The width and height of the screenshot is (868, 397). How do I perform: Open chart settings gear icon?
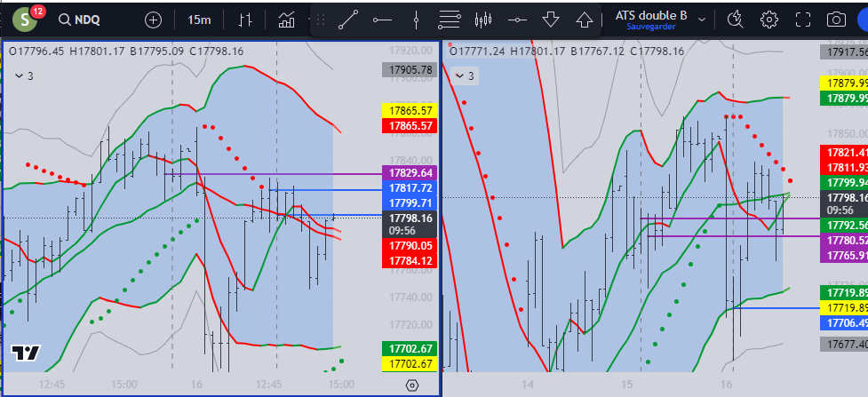[768, 20]
